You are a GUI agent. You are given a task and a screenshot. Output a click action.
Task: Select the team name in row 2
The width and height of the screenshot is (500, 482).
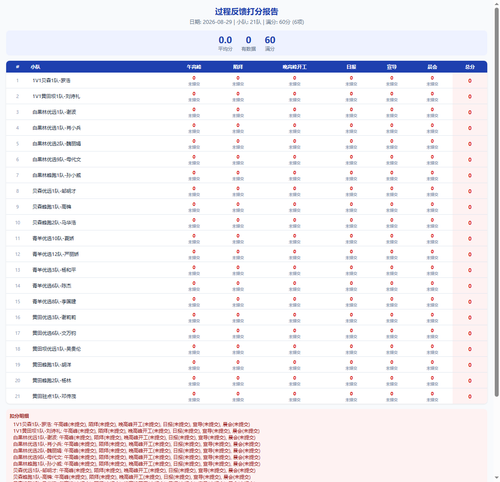[x=56, y=96]
